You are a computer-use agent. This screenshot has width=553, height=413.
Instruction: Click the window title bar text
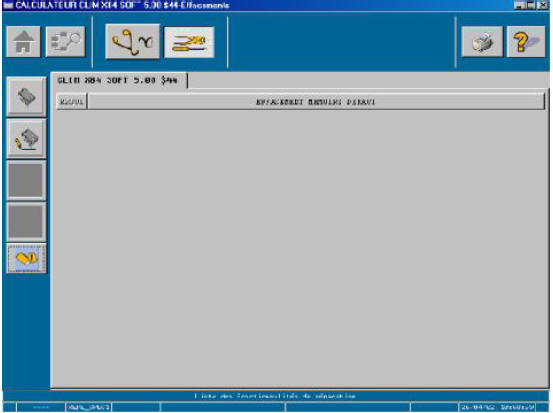coord(122,5)
